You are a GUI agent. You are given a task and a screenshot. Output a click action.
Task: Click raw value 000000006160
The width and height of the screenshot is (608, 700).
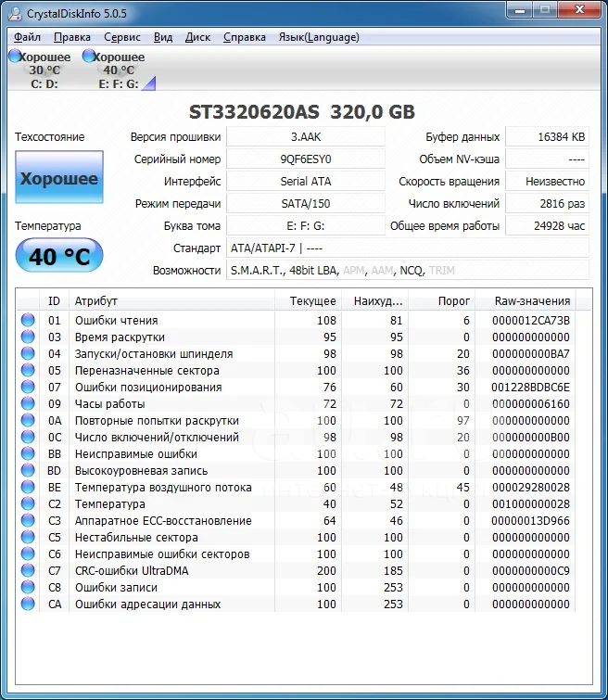tap(531, 404)
